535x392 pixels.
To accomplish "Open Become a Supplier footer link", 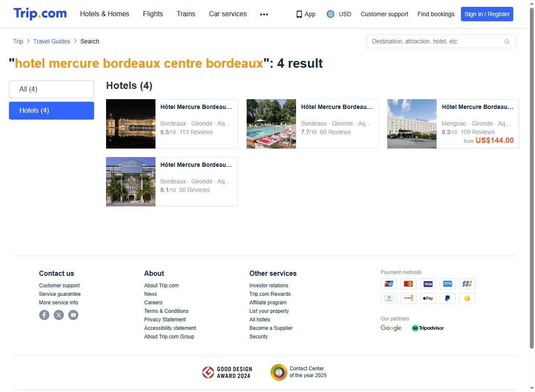I will tap(271, 328).
